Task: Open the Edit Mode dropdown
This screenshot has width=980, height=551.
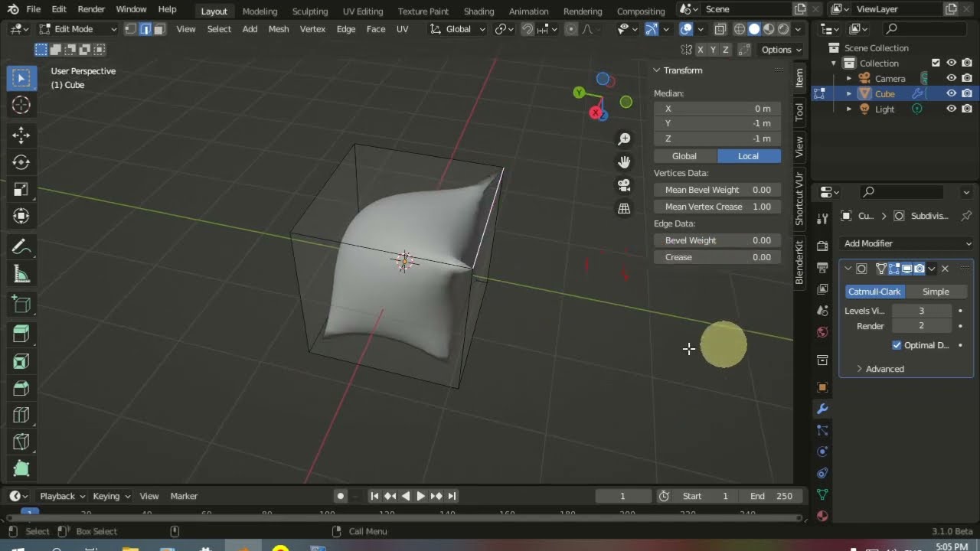Action: click(x=77, y=29)
